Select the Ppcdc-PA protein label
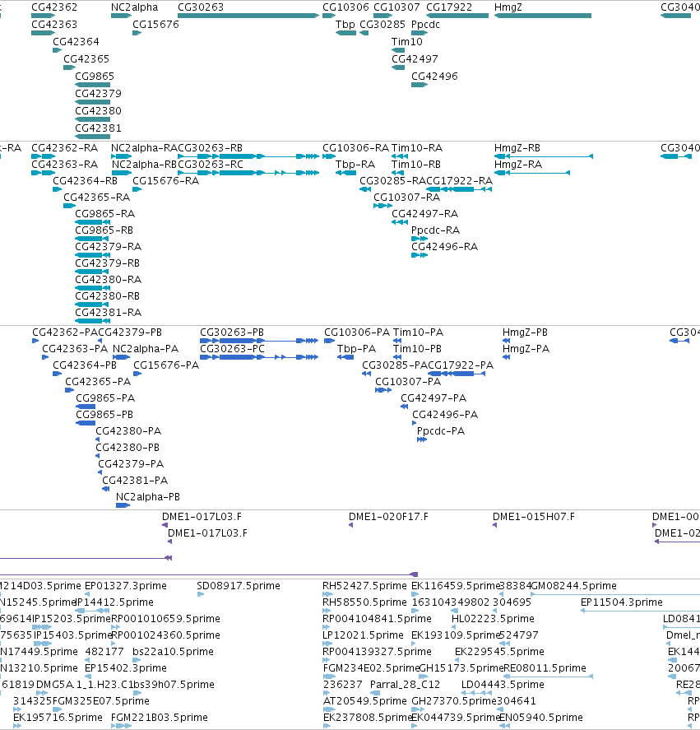The width and height of the screenshot is (700, 730). click(x=441, y=431)
